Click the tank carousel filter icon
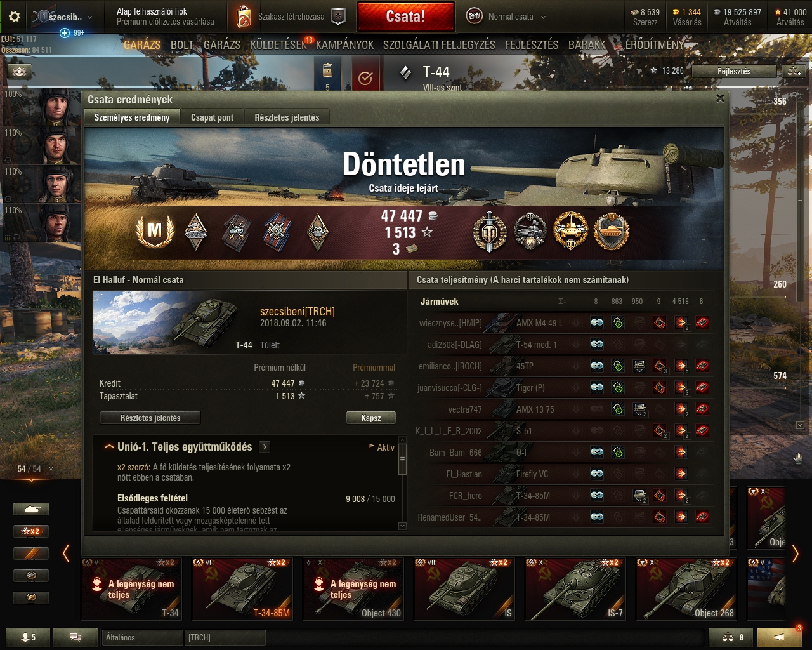This screenshot has width=812, height=650. pos(31,509)
